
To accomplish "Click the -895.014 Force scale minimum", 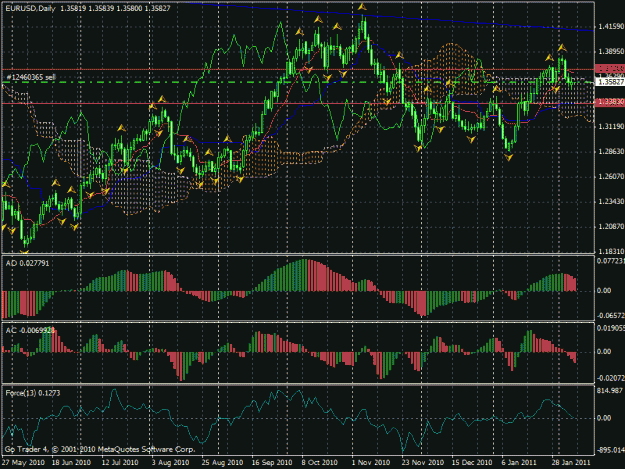I will 610,450.
